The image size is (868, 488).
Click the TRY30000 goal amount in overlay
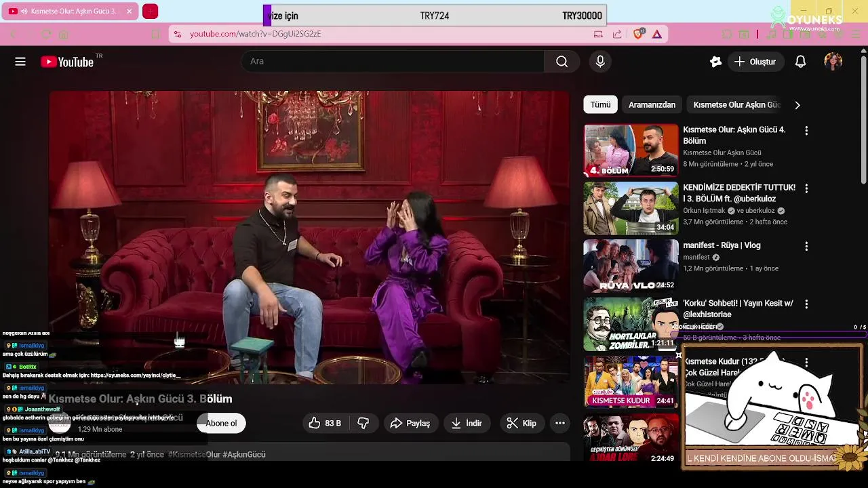click(582, 16)
